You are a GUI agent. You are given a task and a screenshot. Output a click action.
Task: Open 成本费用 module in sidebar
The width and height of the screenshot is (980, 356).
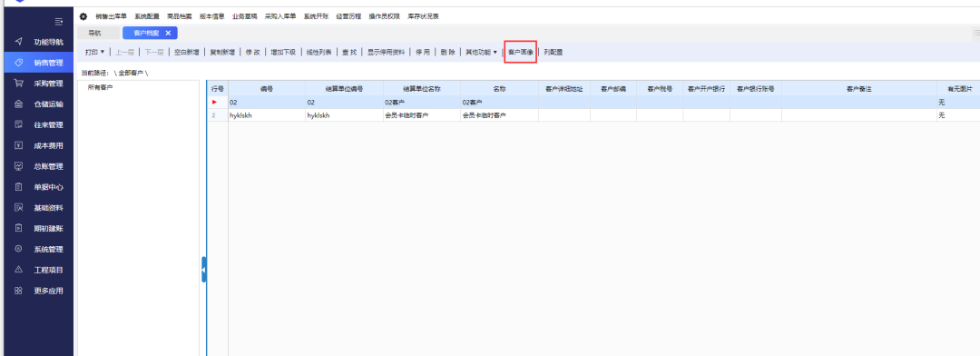click(x=48, y=145)
